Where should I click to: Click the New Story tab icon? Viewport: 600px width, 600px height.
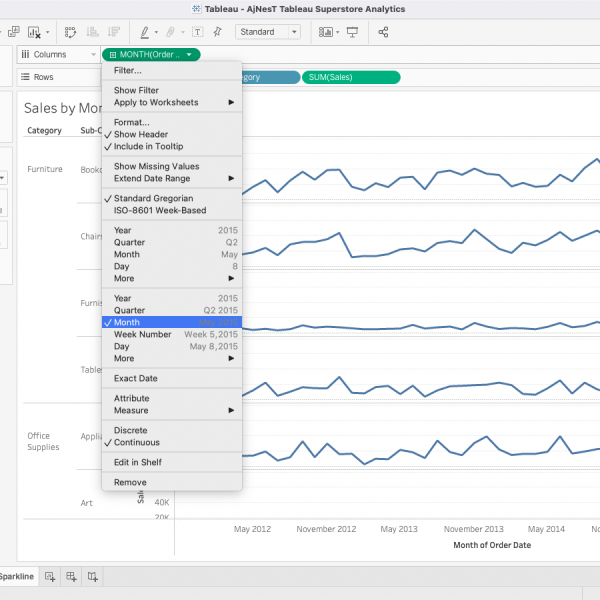pyautogui.click(x=92, y=577)
